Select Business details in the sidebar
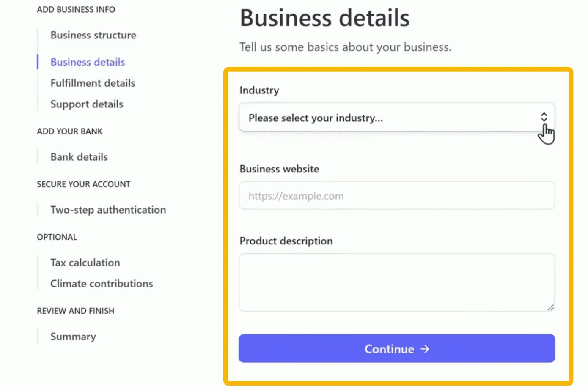This screenshot has height=386, width=588. click(88, 62)
